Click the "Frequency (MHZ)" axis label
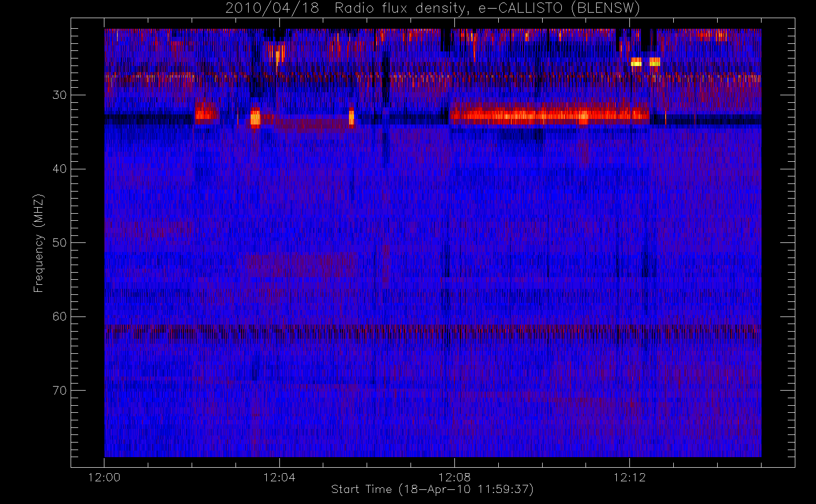 click(x=38, y=243)
